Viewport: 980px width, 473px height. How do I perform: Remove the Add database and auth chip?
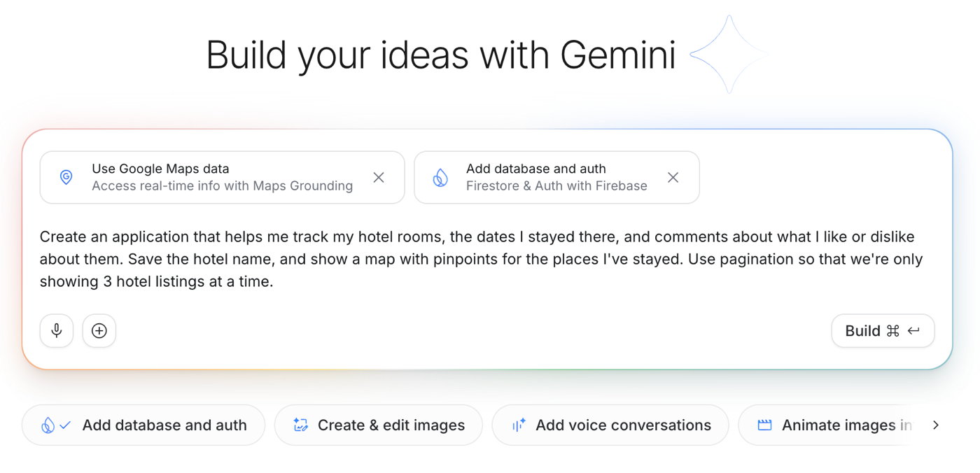(x=673, y=178)
